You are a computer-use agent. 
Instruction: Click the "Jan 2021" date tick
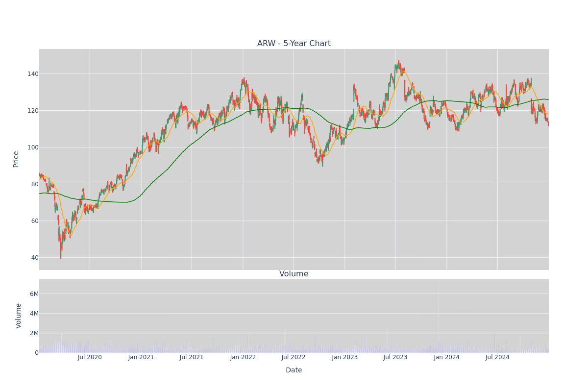141,357
